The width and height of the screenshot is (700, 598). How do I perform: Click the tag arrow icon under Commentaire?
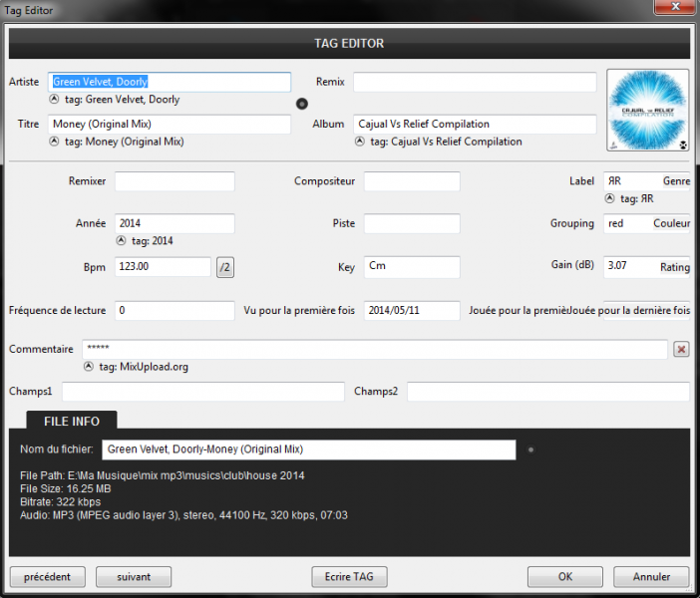pos(88,367)
